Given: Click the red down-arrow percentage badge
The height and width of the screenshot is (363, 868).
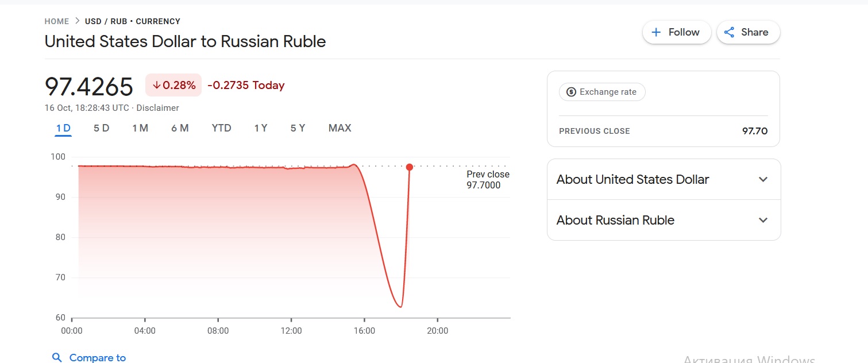Looking at the screenshot, I should (x=173, y=85).
